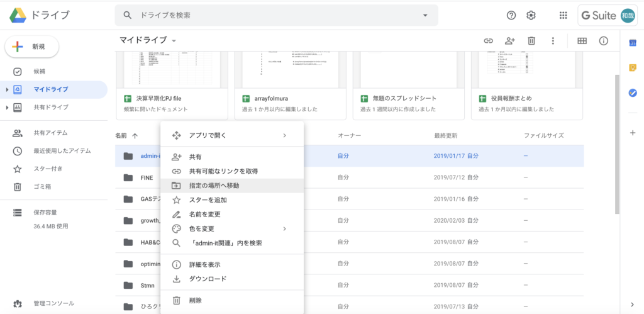Click the G Suite account avatar

tap(627, 16)
